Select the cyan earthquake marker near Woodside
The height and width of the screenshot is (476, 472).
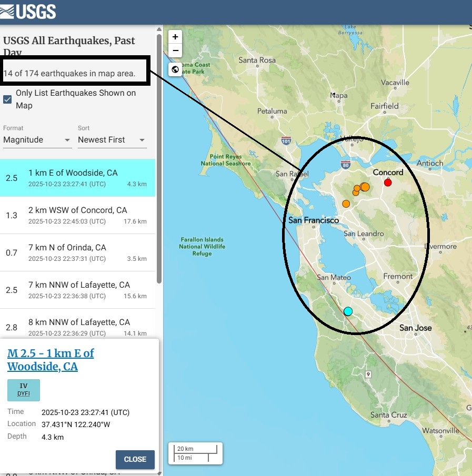(348, 311)
